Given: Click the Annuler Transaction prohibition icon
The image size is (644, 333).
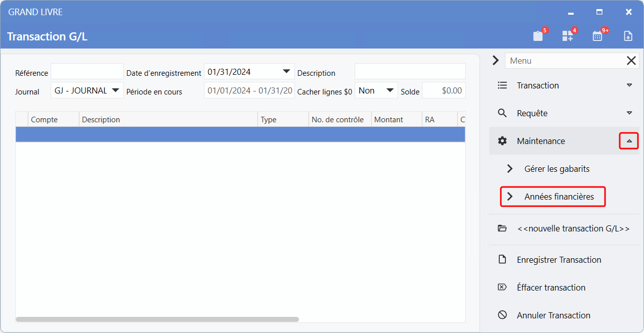Looking at the screenshot, I should coord(502,315).
